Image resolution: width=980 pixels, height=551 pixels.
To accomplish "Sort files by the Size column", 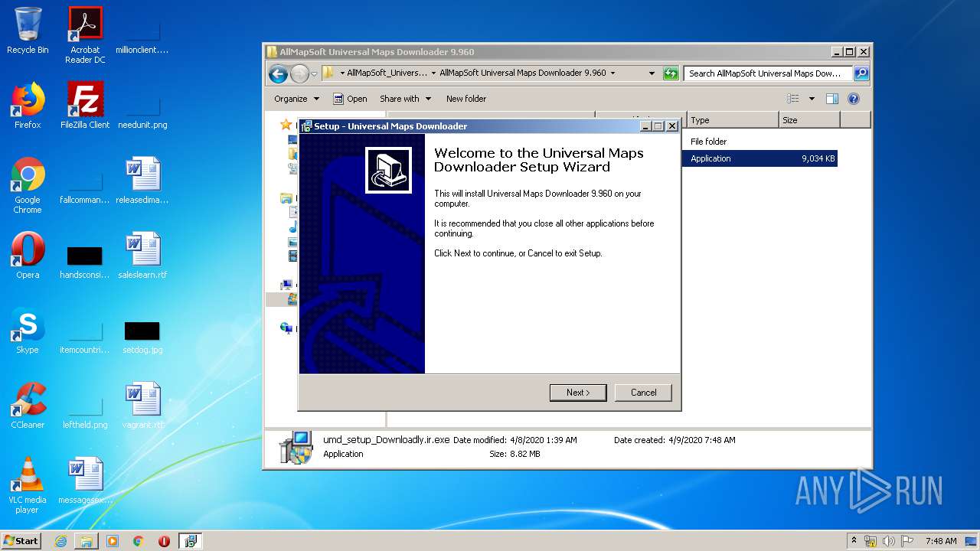I will coord(809,120).
